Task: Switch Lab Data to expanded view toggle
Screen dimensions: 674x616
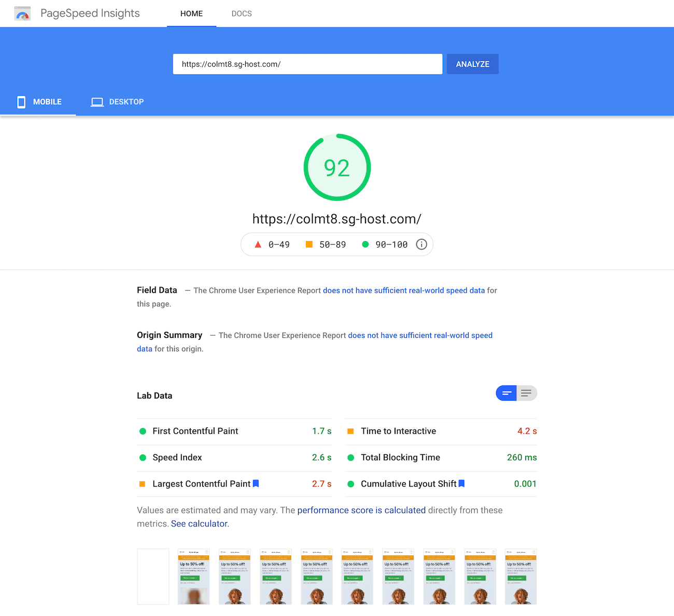Action: [x=527, y=393]
